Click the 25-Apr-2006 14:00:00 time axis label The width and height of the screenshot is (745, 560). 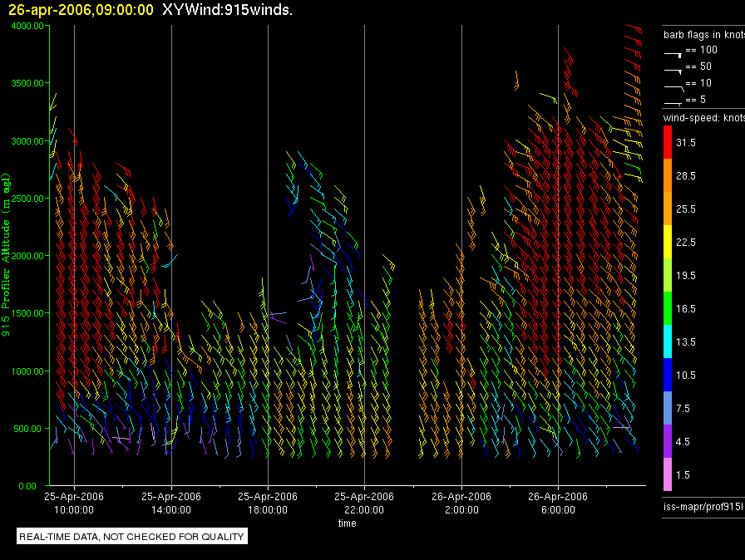click(171, 502)
